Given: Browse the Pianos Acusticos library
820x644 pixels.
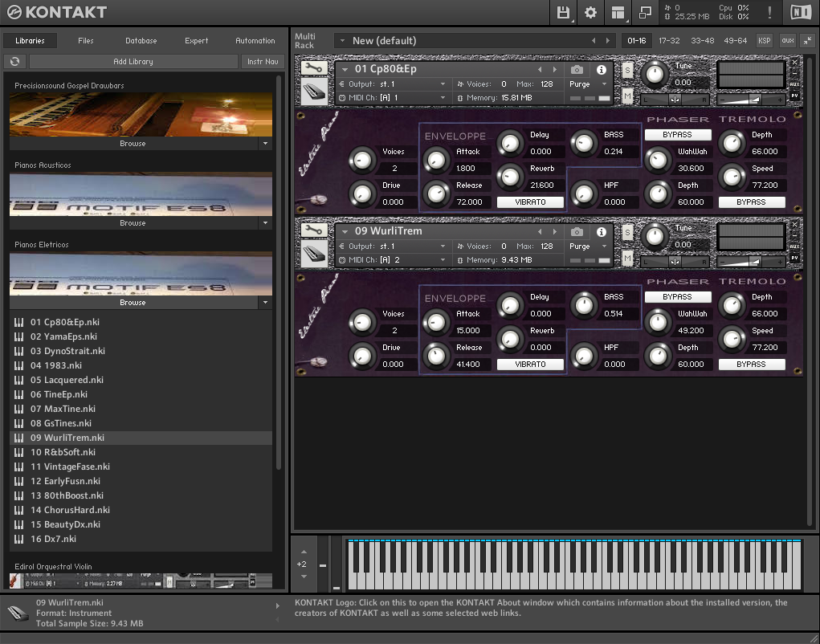Looking at the screenshot, I should pyautogui.click(x=133, y=222).
